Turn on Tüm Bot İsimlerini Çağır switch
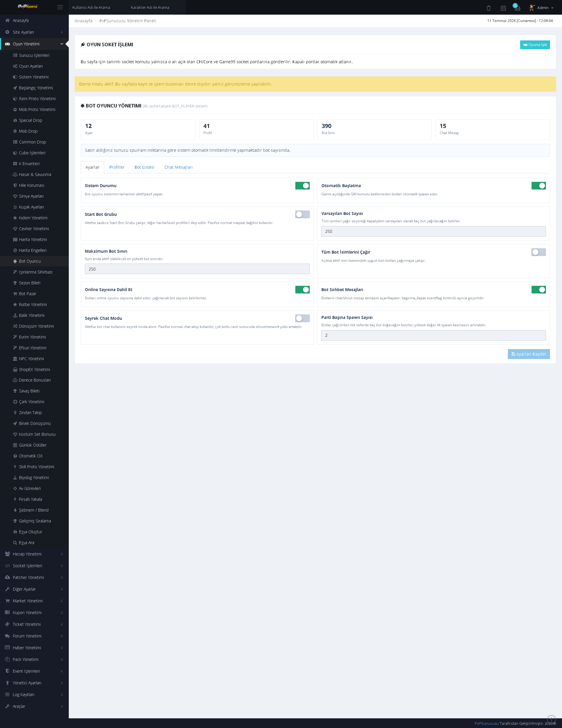This screenshot has width=562, height=728. [x=538, y=252]
